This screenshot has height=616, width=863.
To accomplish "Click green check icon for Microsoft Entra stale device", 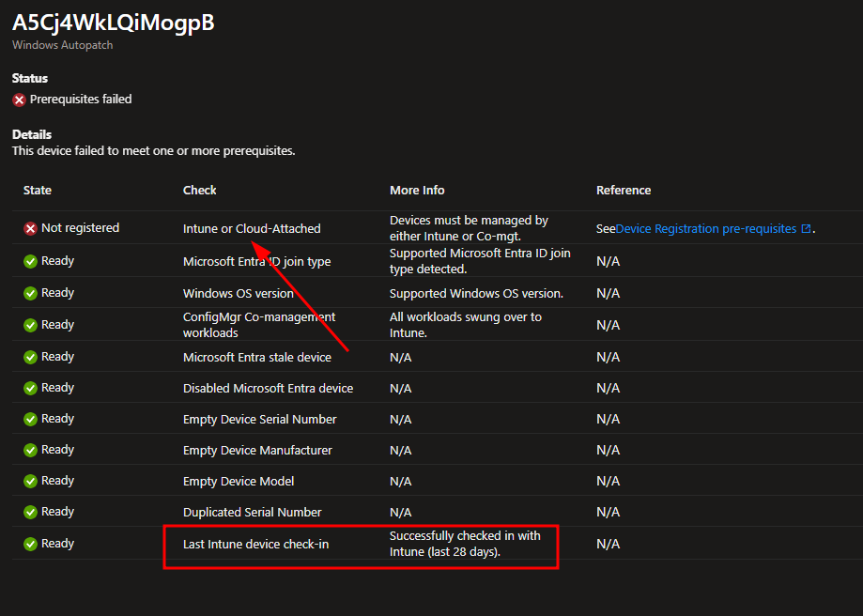I will (30, 357).
